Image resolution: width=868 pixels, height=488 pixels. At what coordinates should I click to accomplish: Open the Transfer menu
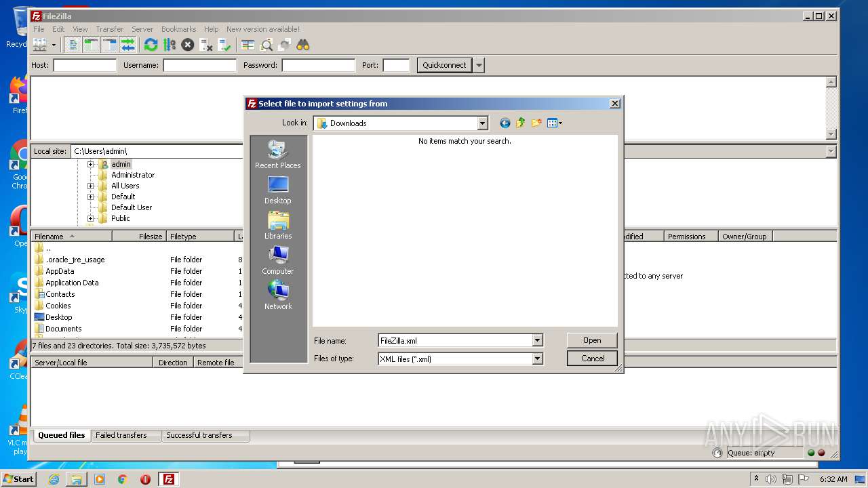(109, 29)
